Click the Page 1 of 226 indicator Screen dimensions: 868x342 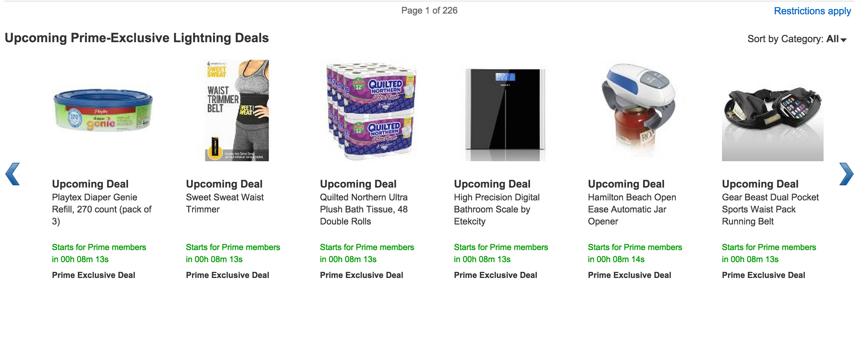[x=429, y=11]
